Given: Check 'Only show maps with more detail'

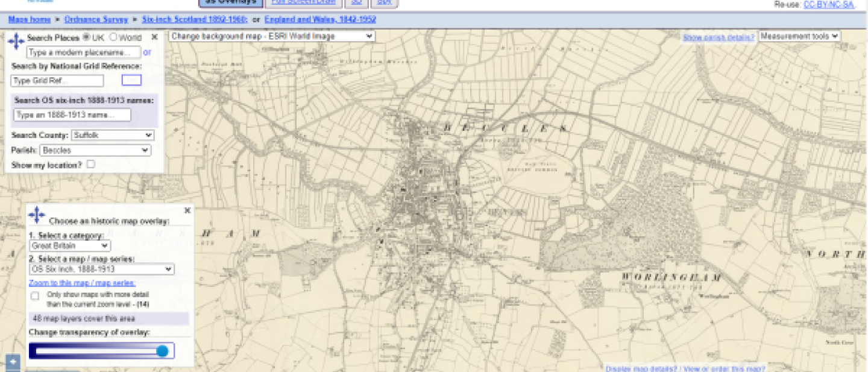Looking at the screenshot, I should [x=34, y=295].
